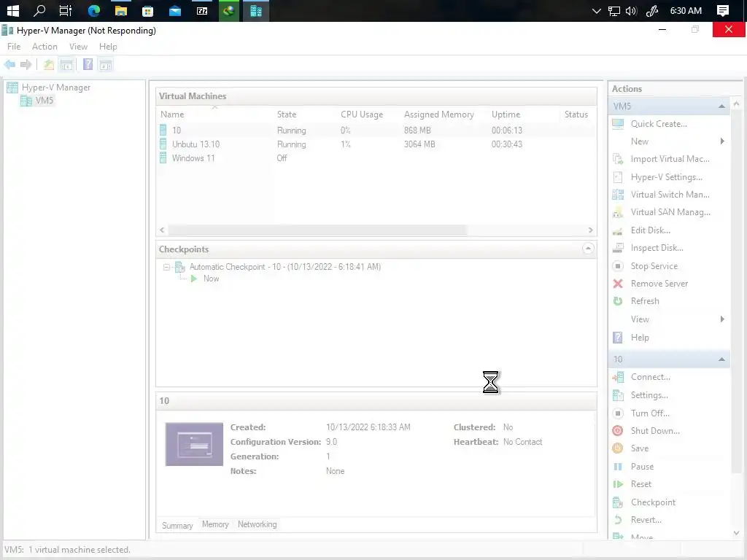Viewport: 747px width, 560px height.
Task: Click the orange Save icon
Action: pos(618,448)
